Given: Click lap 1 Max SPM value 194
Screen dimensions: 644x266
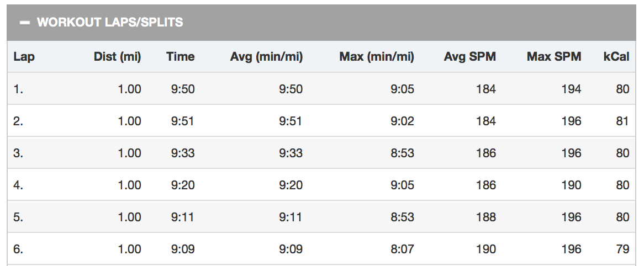Looking at the screenshot, I should (571, 89).
